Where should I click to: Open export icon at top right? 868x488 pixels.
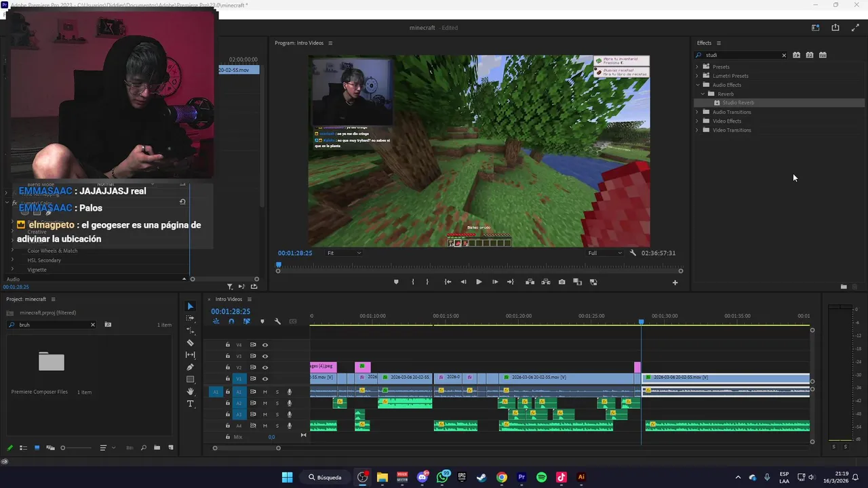click(x=835, y=28)
